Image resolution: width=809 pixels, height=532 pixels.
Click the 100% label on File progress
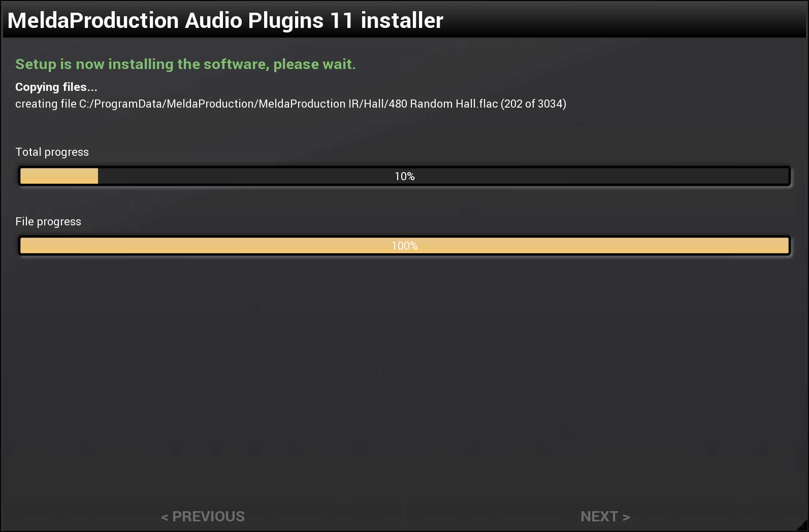pyautogui.click(x=405, y=246)
